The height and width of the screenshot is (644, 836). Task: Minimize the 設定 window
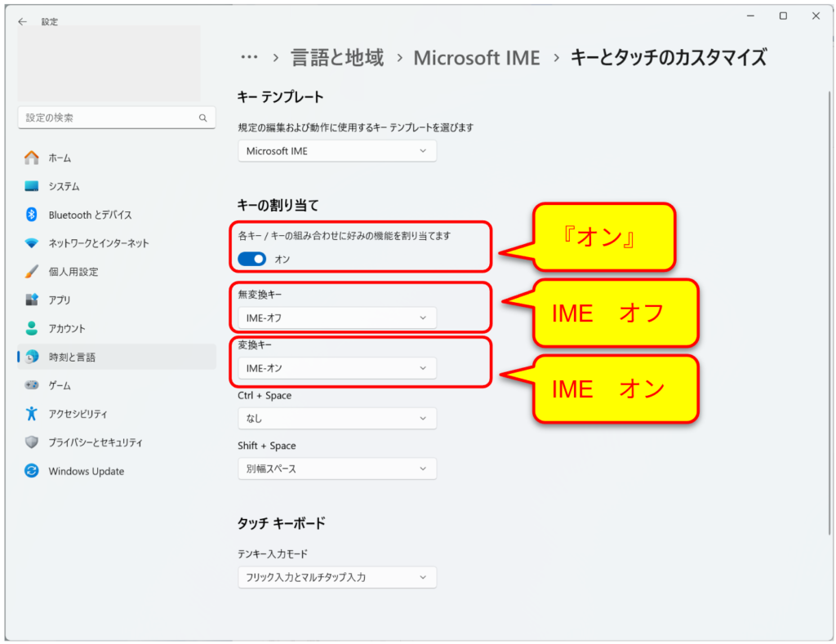click(x=750, y=16)
